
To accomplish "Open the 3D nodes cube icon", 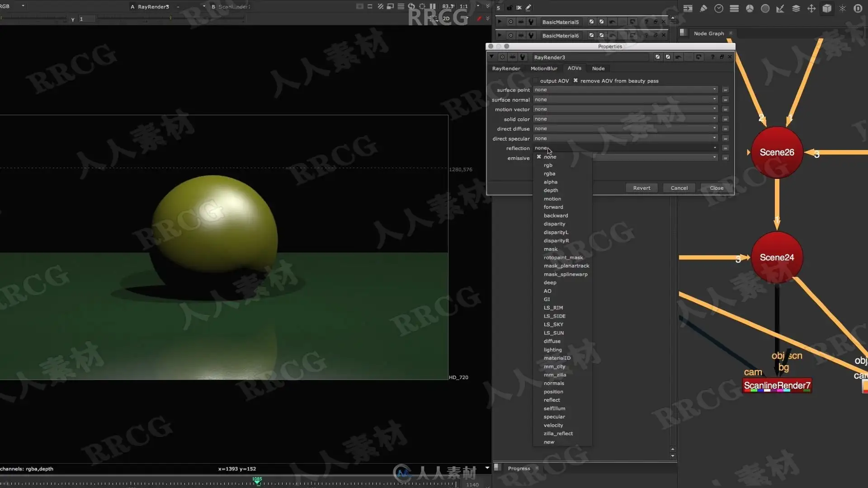I will pyautogui.click(x=827, y=8).
